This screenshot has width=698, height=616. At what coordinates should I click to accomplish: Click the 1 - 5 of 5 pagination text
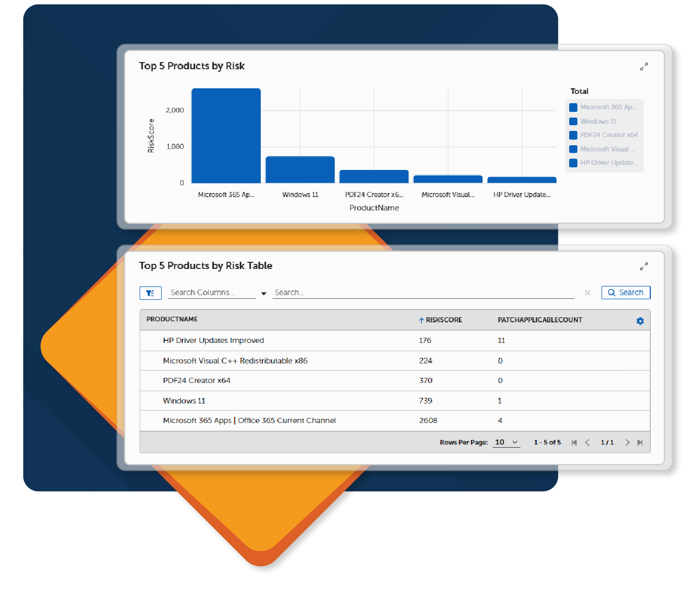pyautogui.click(x=547, y=442)
